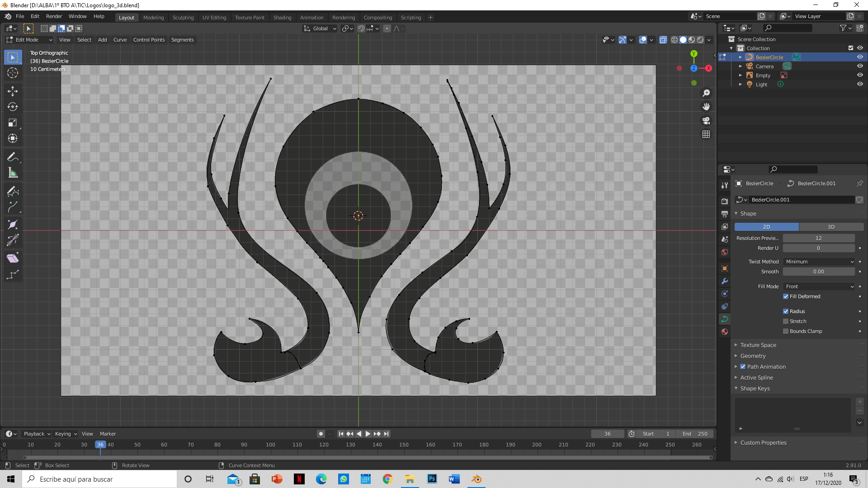Expand the Geometry panel

(753, 356)
